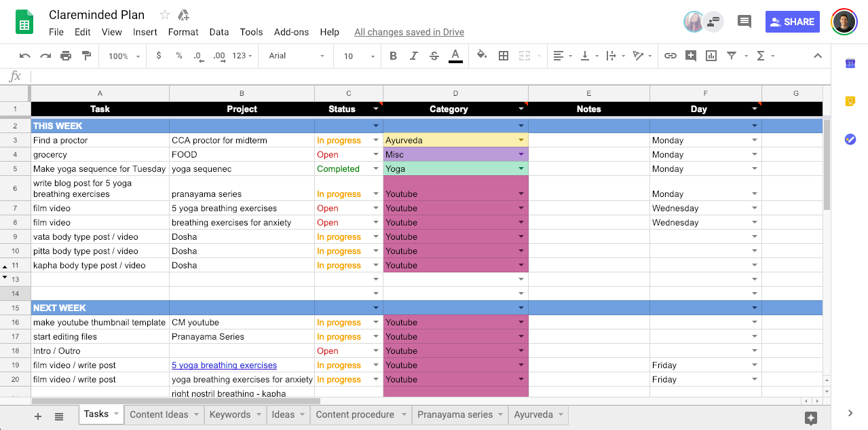Screen dimensions: 868x430
Task: Select the Paint format tool
Action: [86, 56]
